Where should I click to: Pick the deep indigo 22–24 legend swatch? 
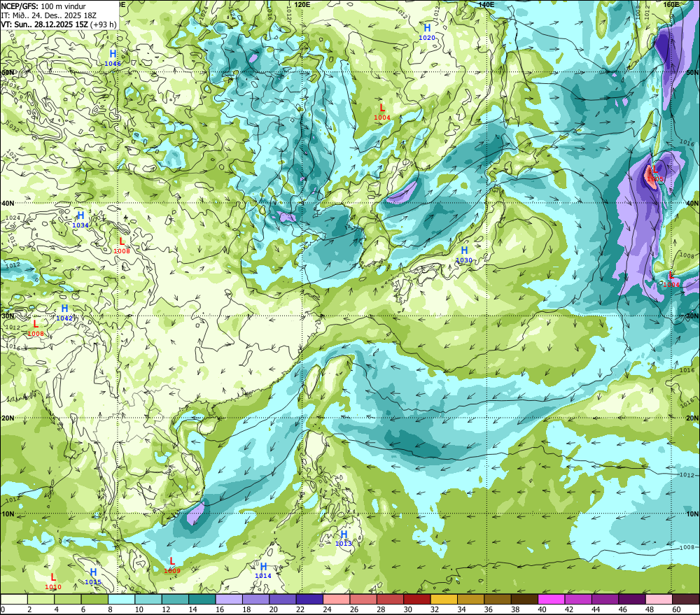coord(309,599)
